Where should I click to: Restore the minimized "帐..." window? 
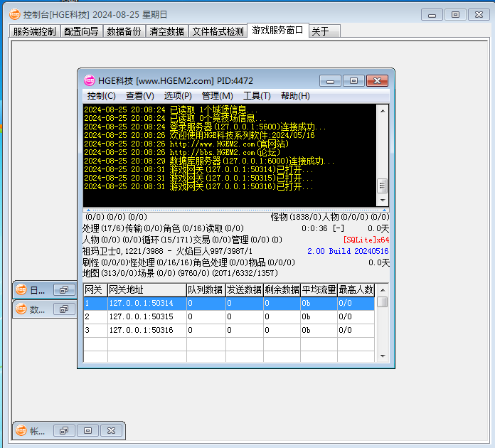pyautogui.click(x=64, y=431)
